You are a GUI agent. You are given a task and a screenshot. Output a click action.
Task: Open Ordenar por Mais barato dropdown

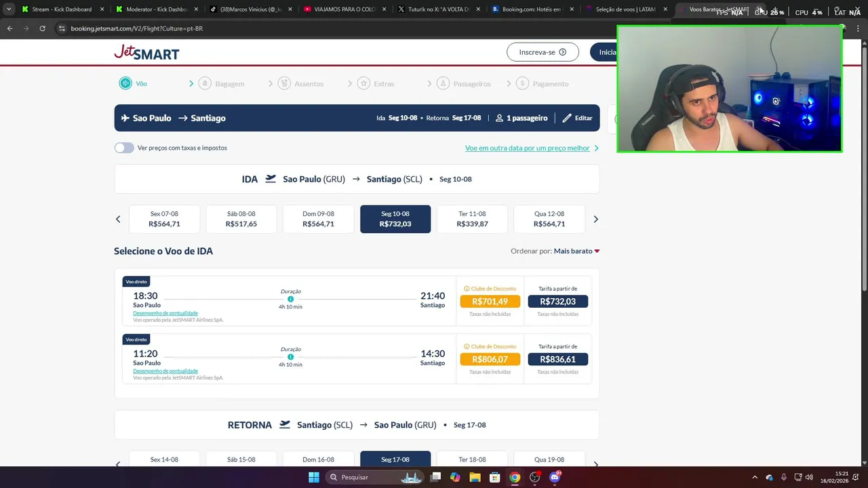(x=576, y=251)
